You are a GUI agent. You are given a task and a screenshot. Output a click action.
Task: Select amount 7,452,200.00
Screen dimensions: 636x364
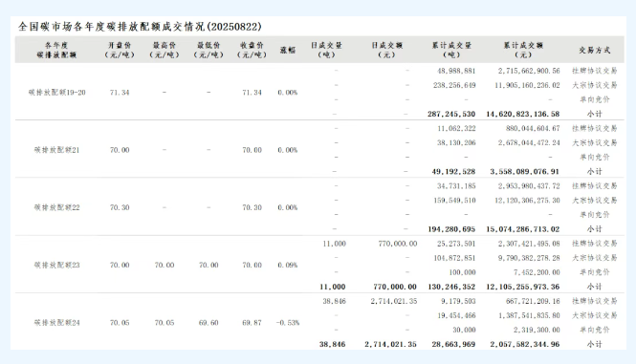(537, 272)
